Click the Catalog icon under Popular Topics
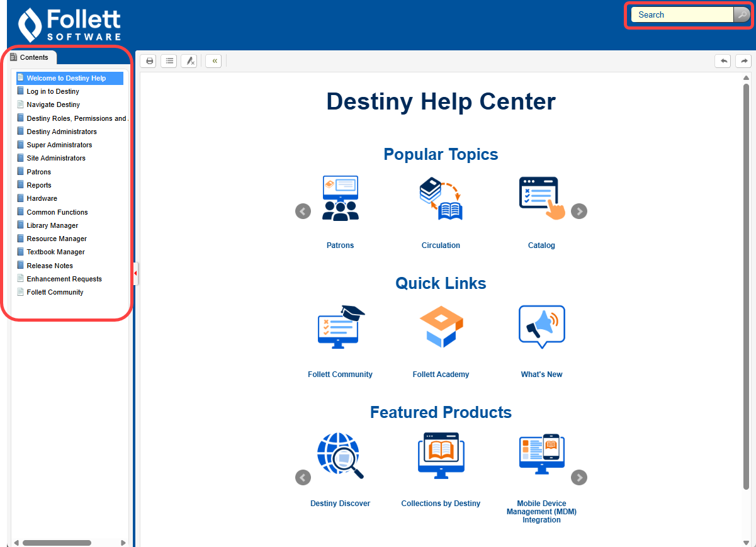The height and width of the screenshot is (547, 756). [x=541, y=198]
